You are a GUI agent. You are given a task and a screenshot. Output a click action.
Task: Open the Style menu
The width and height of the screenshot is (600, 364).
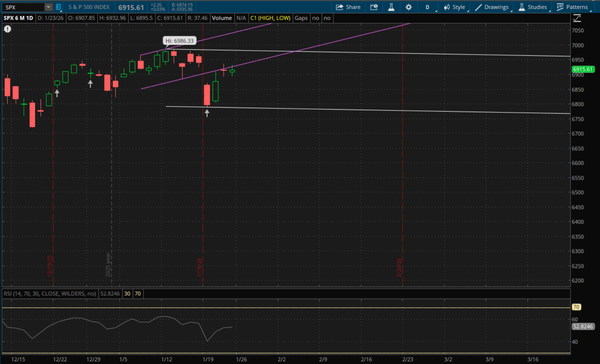(x=454, y=7)
